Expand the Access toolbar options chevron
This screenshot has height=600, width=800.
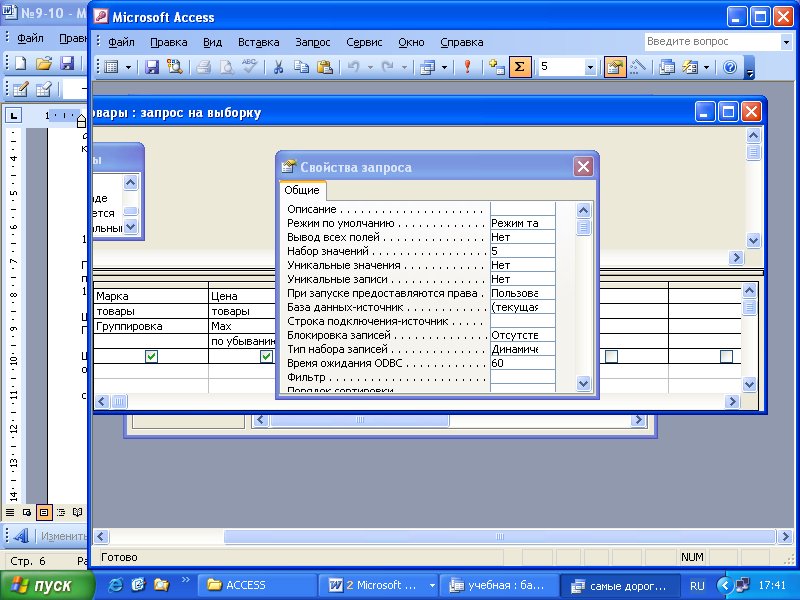[749, 67]
